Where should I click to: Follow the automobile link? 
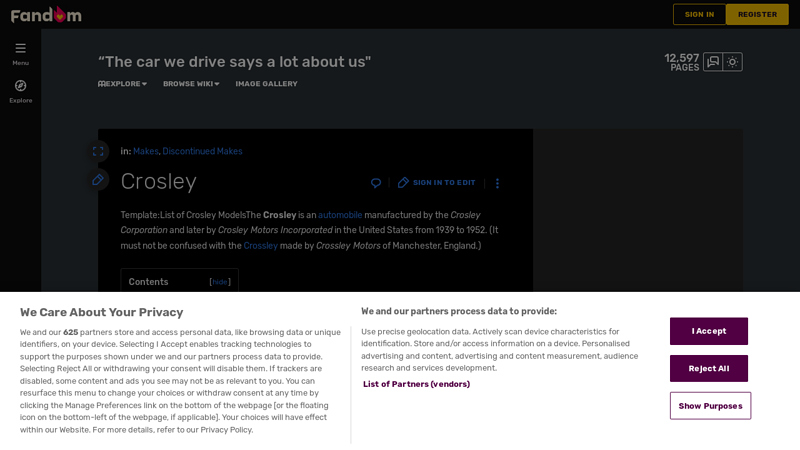tap(340, 215)
